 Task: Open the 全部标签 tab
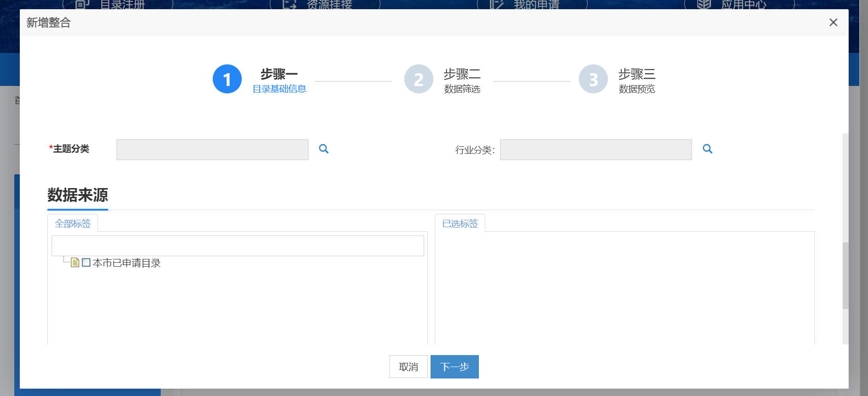(73, 224)
